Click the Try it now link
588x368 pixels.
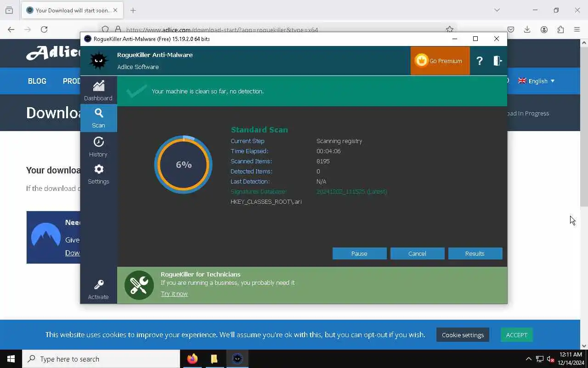point(174,293)
